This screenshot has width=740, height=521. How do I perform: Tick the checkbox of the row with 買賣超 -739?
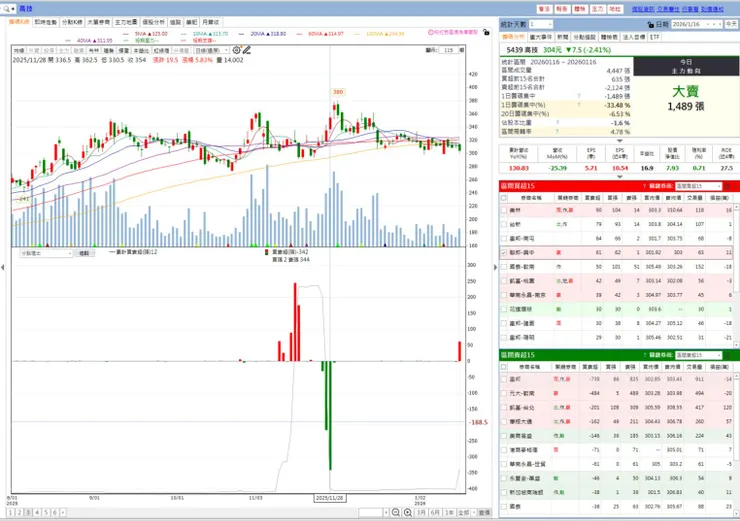(x=504, y=379)
